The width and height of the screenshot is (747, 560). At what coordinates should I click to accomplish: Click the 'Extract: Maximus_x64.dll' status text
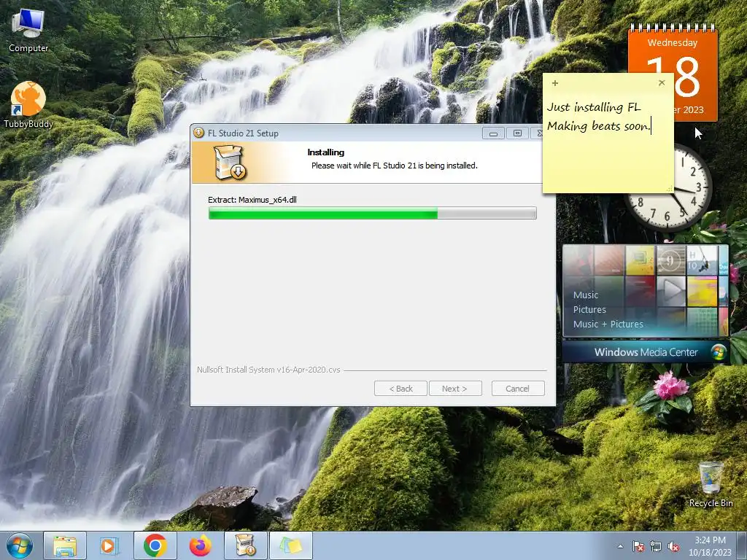252,200
